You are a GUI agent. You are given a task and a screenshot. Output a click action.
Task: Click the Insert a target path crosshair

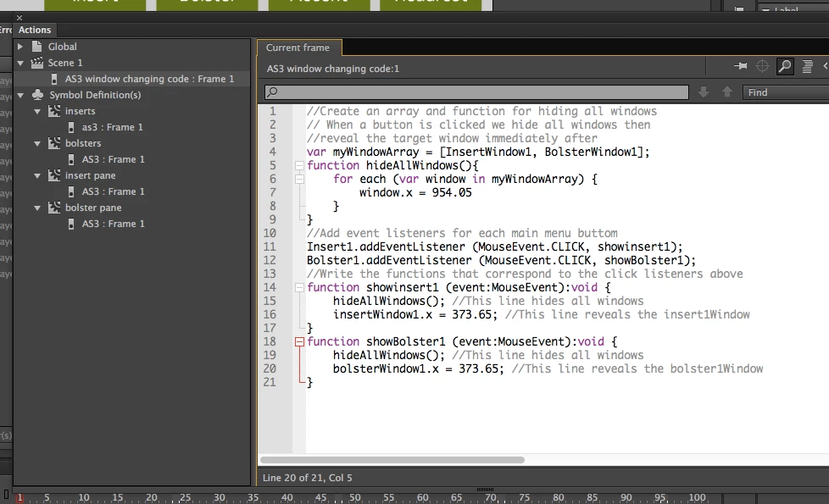click(762, 66)
